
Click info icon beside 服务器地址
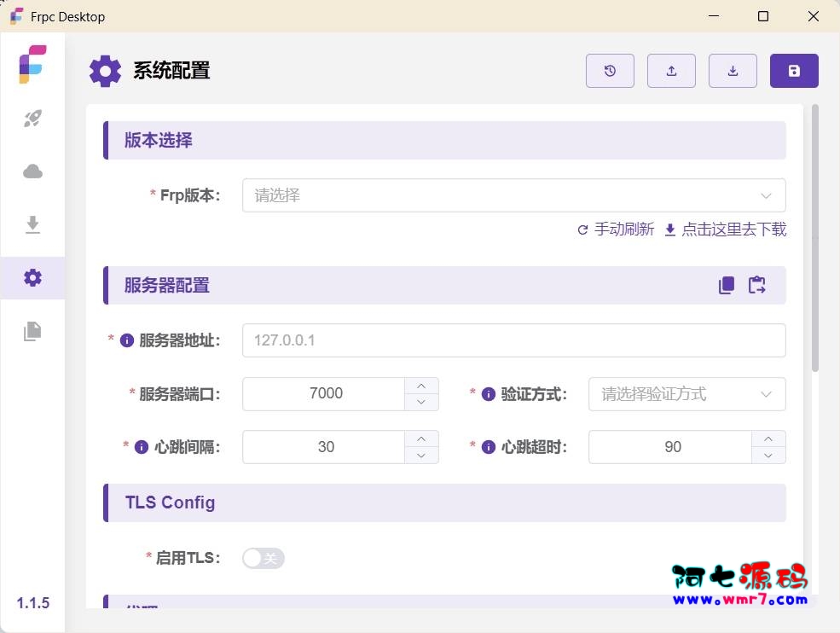point(127,340)
